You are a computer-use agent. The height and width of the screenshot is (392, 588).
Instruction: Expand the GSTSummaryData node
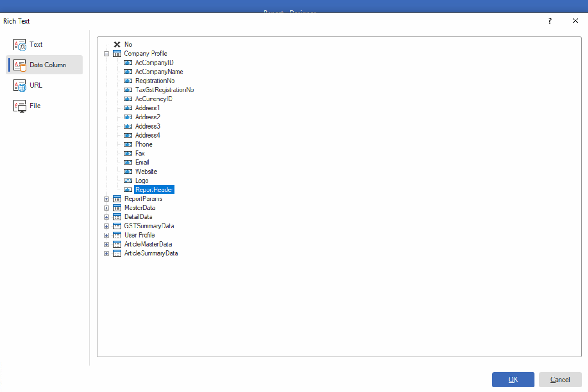coord(106,226)
